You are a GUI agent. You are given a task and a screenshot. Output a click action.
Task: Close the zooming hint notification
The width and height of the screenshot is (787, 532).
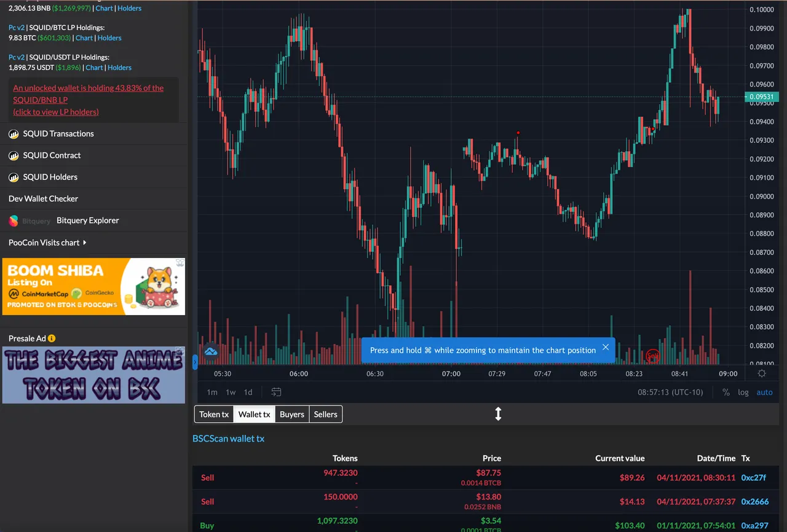point(606,347)
